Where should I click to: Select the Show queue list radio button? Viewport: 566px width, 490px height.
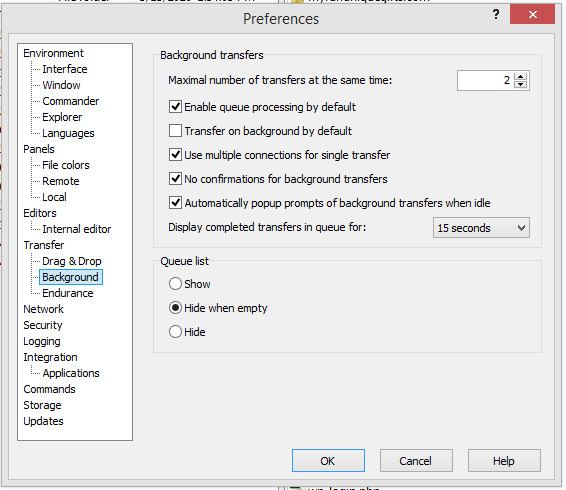pyautogui.click(x=175, y=284)
